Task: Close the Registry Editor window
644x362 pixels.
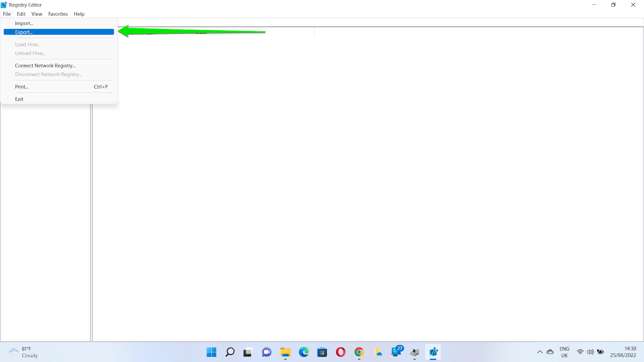Action: 633,5
